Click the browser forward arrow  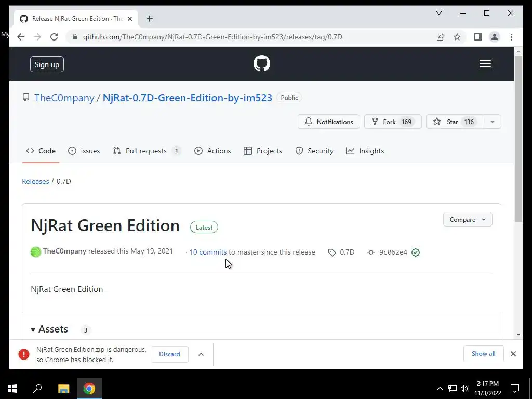pyautogui.click(x=37, y=37)
